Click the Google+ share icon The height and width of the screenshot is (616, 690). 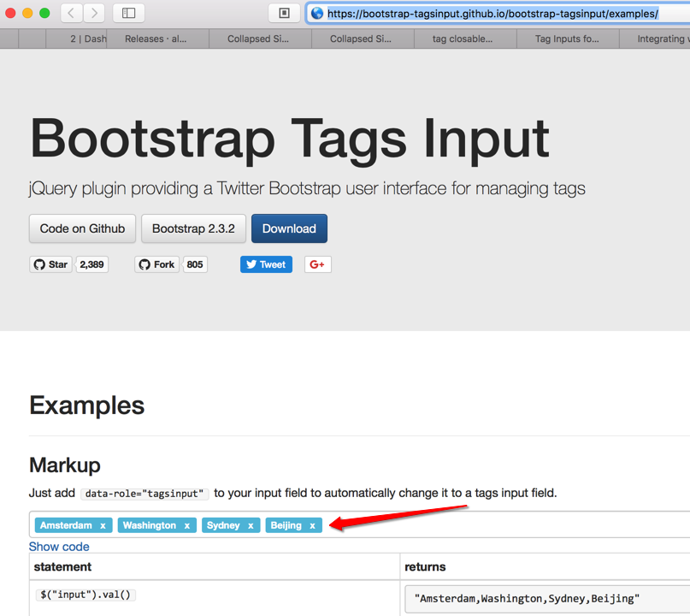(x=317, y=264)
